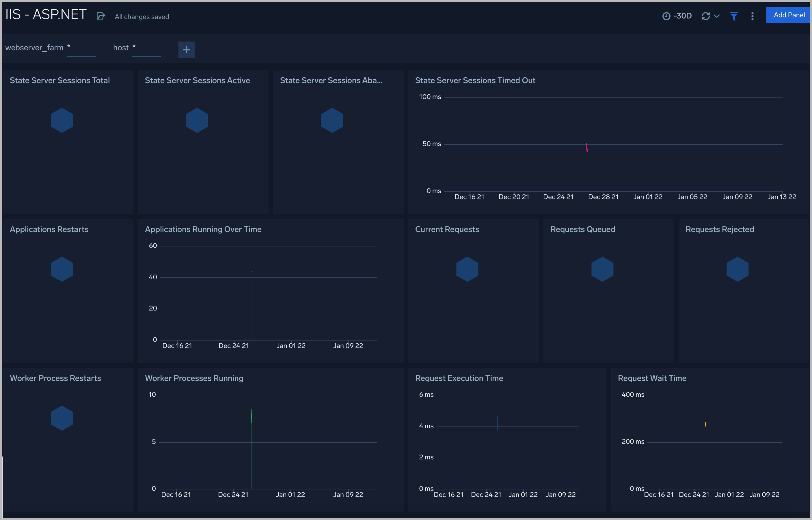Click the Current Requests stat icon

click(x=467, y=269)
